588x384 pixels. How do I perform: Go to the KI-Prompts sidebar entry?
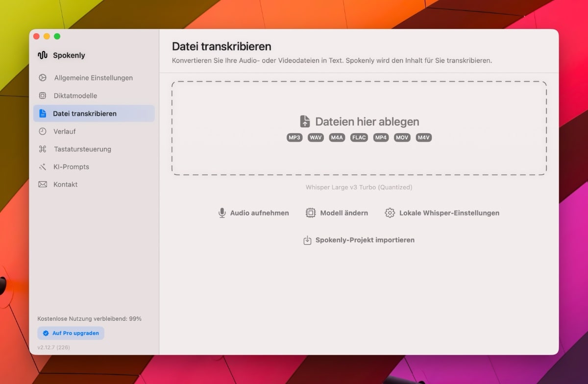click(x=71, y=167)
